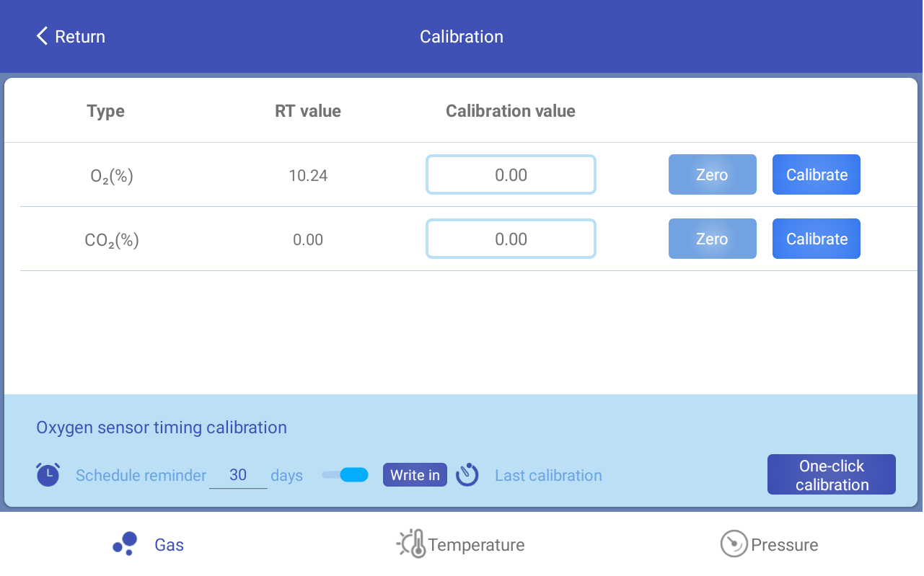Click the Write in button
Viewport: 924px width, 576px height.
[415, 475]
